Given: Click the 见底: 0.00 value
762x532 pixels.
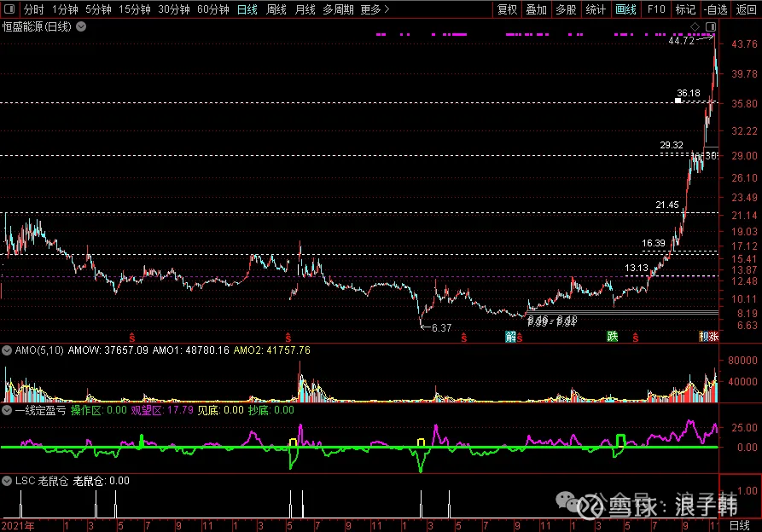Looking at the screenshot, I should tap(220, 410).
